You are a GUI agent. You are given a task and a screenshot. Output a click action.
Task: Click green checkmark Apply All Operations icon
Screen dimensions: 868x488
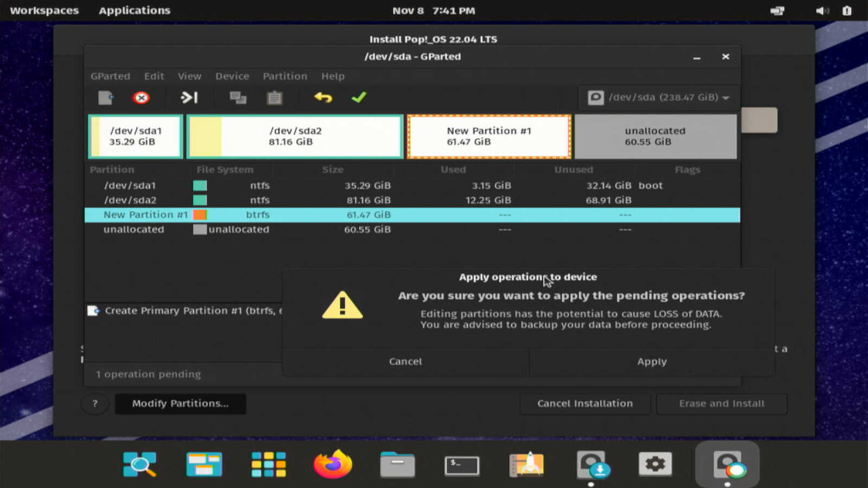point(359,98)
